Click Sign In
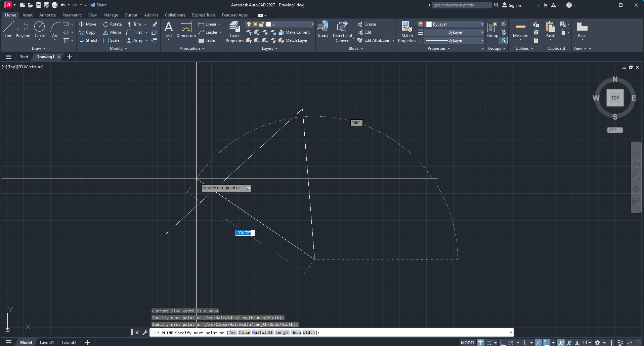This screenshot has height=346, width=644. pyautogui.click(x=512, y=5)
